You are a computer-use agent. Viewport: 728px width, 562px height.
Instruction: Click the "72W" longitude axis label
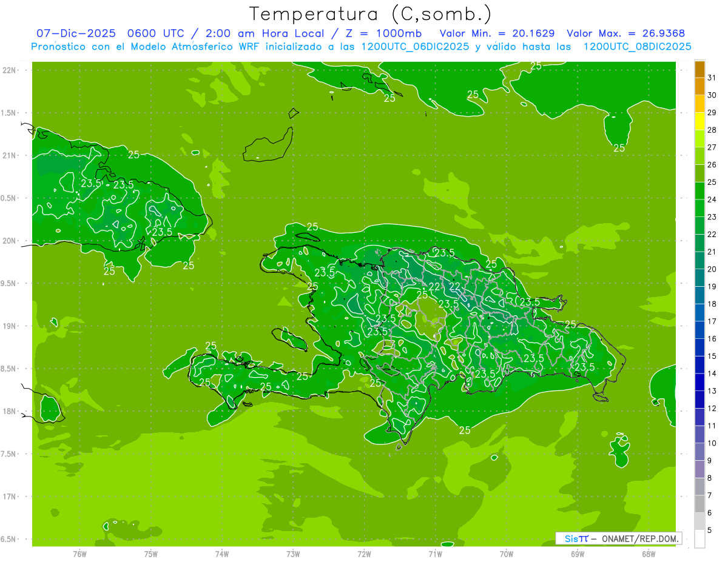(364, 554)
